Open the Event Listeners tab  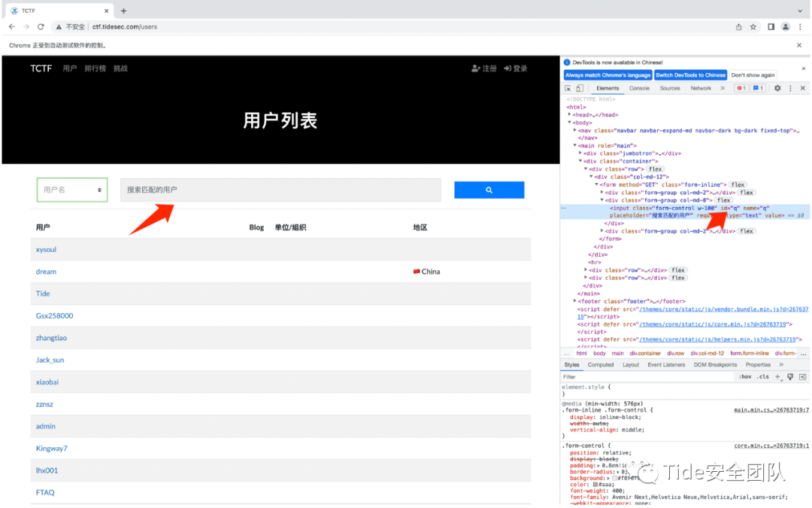[666, 365]
